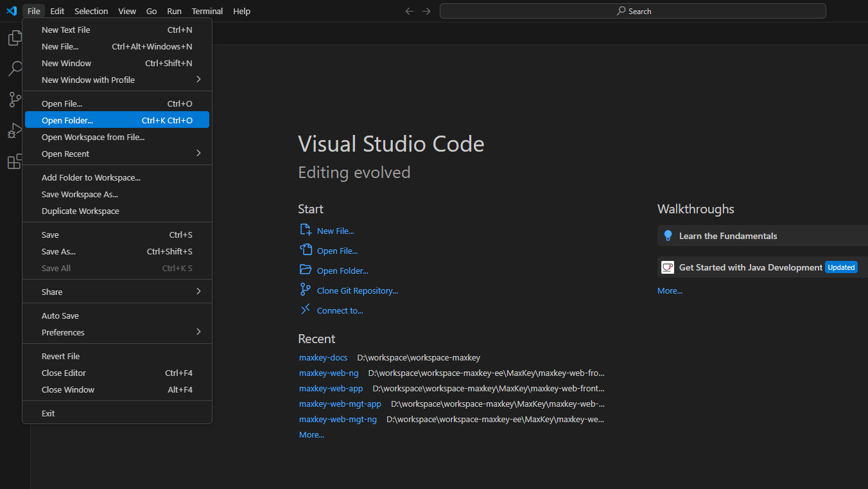Open recent project maxkey-web-mgt-ng
Viewport: 868px width, 489px height.
338,419
